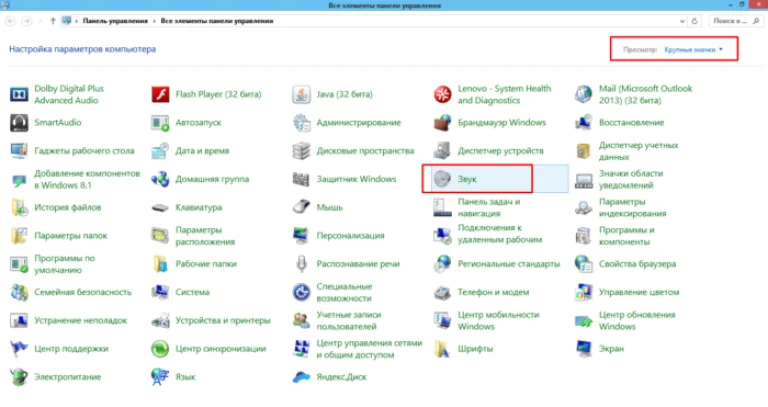The height and width of the screenshot is (407, 768).
Task: Open the Управление цветом link
Action: point(639,292)
